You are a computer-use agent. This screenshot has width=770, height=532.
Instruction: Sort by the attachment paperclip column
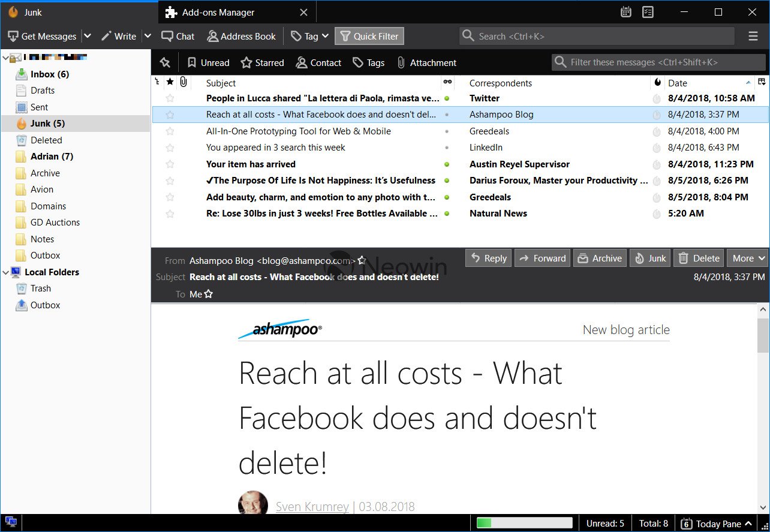[184, 82]
